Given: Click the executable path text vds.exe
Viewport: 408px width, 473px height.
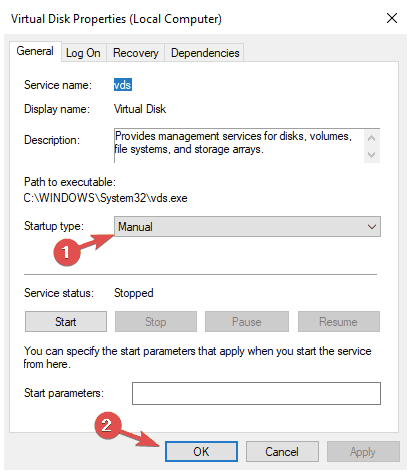Looking at the screenshot, I should (x=168, y=198).
